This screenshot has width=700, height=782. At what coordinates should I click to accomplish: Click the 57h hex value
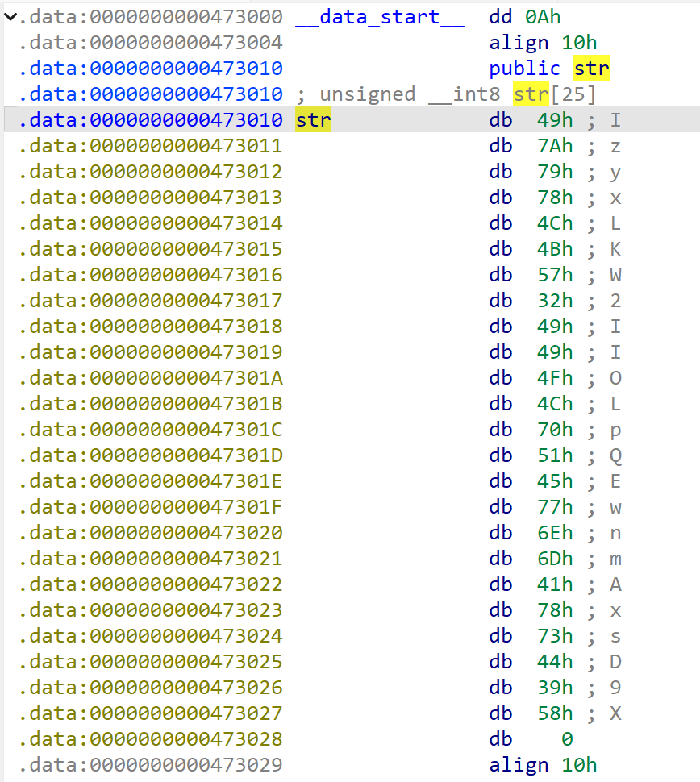[555, 275]
